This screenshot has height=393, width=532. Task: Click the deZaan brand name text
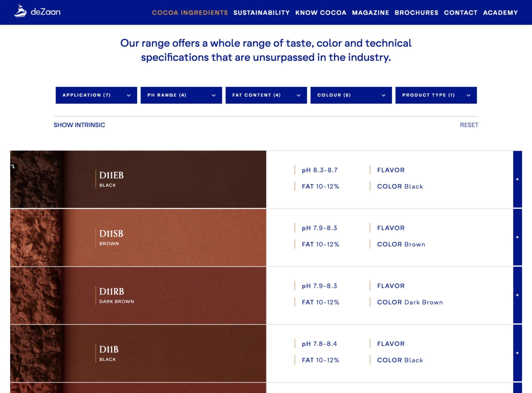point(46,12)
